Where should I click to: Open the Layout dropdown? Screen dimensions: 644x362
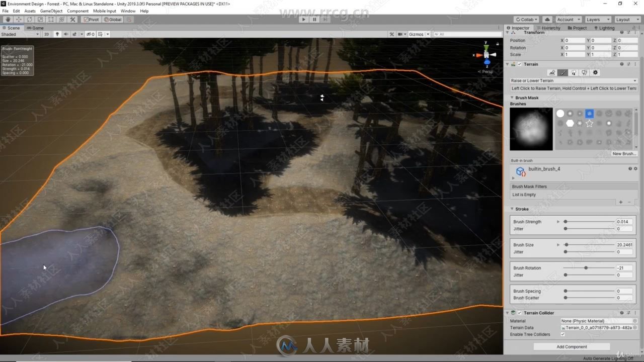point(626,20)
